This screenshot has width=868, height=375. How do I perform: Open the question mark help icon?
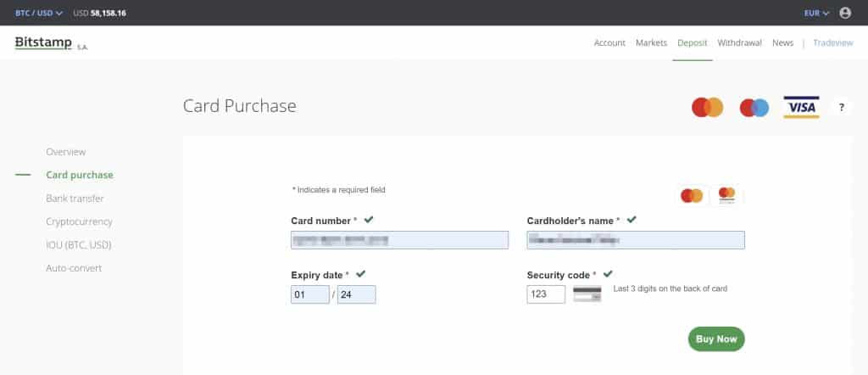[841, 108]
